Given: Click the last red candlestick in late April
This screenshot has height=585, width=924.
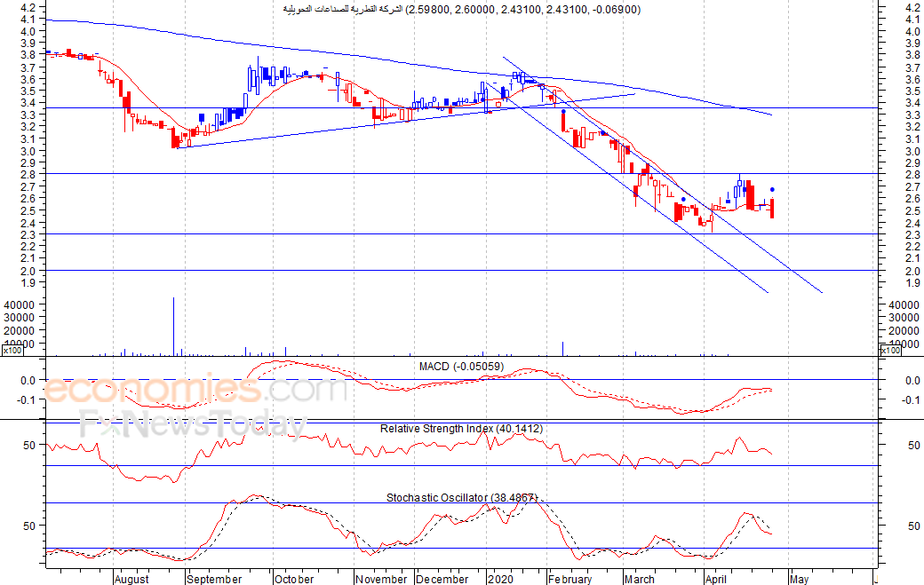Looking at the screenshot, I should pyautogui.click(x=772, y=209).
